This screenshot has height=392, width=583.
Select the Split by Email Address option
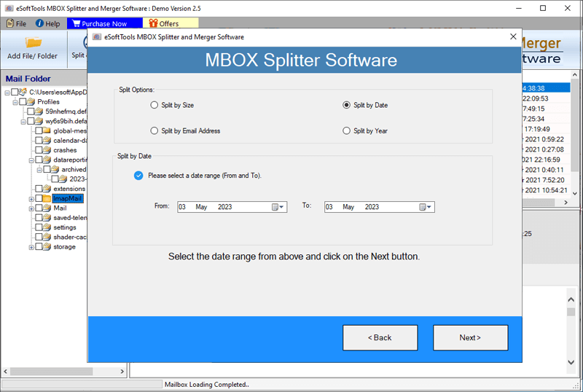point(154,131)
